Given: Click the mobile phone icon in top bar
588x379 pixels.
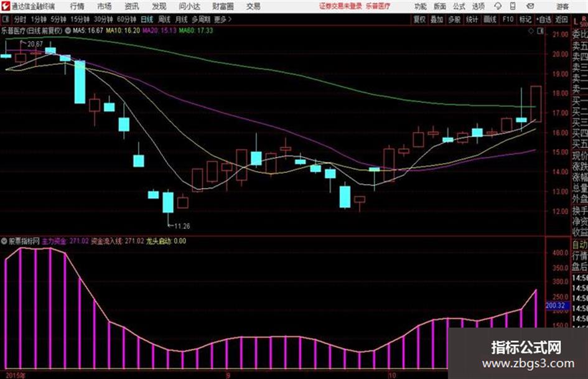Looking at the screenshot, I should (513, 6).
